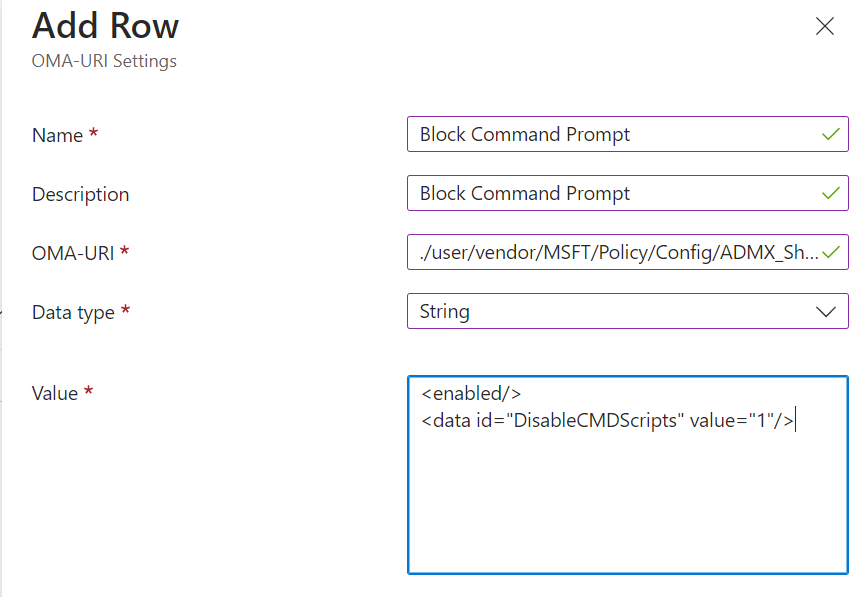Select the OMA-URI path field
Screen dimensions: 867x597
click(x=615, y=253)
